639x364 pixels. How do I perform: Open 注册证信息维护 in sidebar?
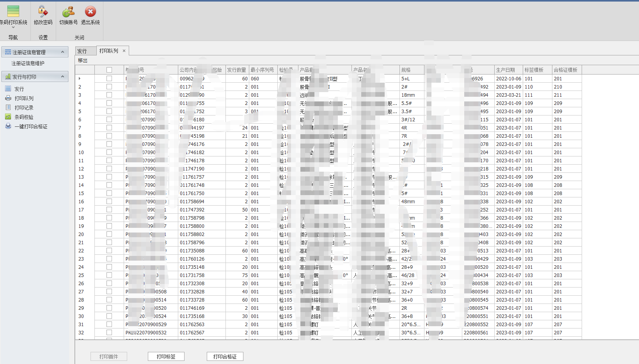click(28, 63)
